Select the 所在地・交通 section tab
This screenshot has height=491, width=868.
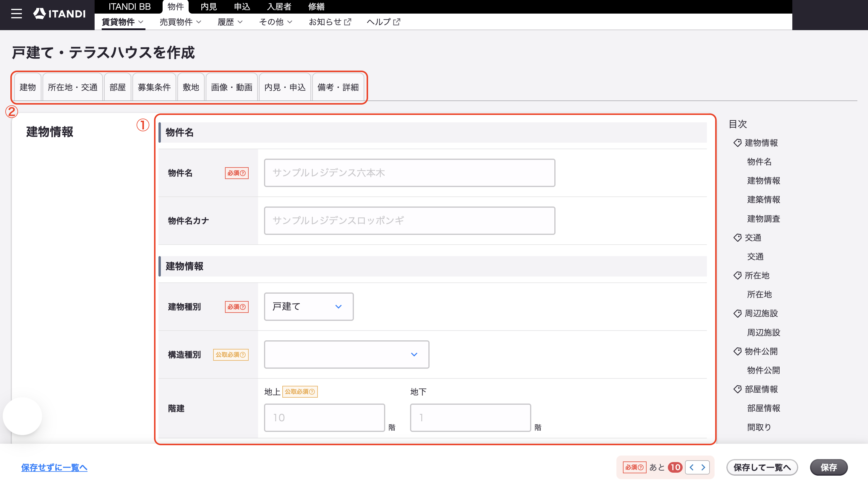tap(72, 87)
